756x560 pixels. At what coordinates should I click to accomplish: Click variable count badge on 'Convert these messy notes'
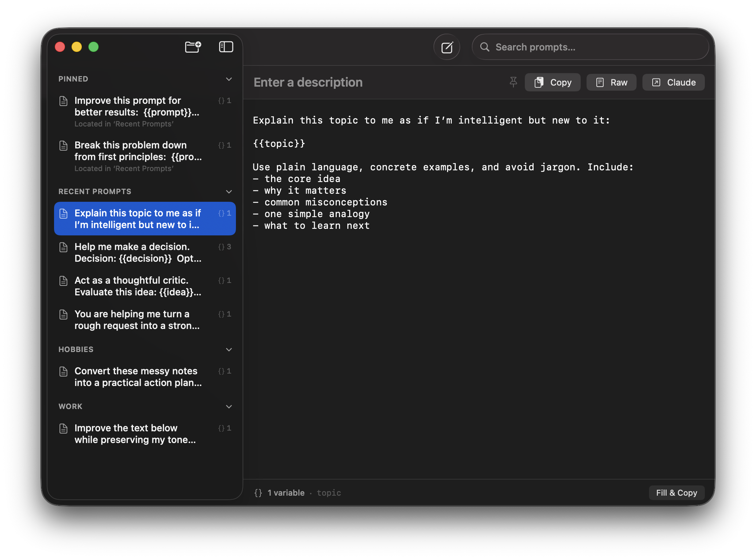pyautogui.click(x=225, y=371)
